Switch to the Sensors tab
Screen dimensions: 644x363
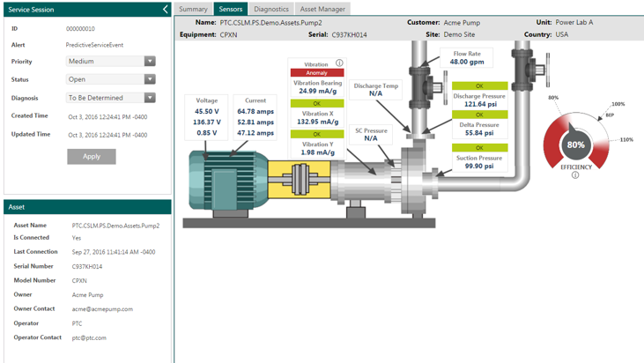click(x=231, y=9)
